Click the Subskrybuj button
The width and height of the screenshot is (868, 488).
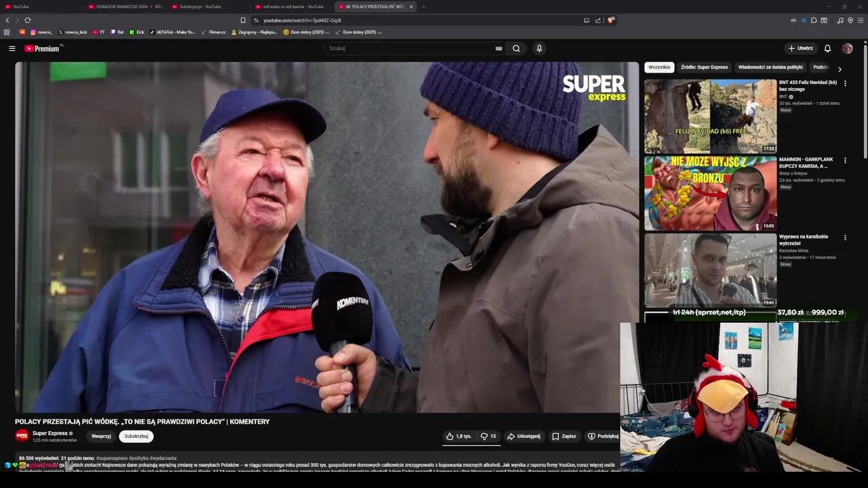coord(136,436)
